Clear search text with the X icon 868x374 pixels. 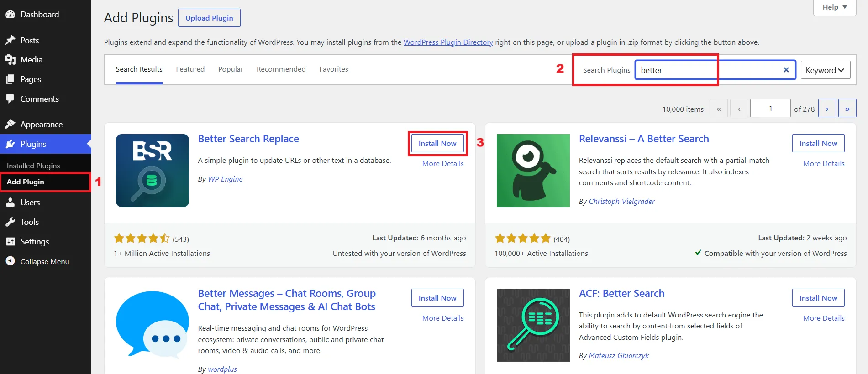(786, 70)
